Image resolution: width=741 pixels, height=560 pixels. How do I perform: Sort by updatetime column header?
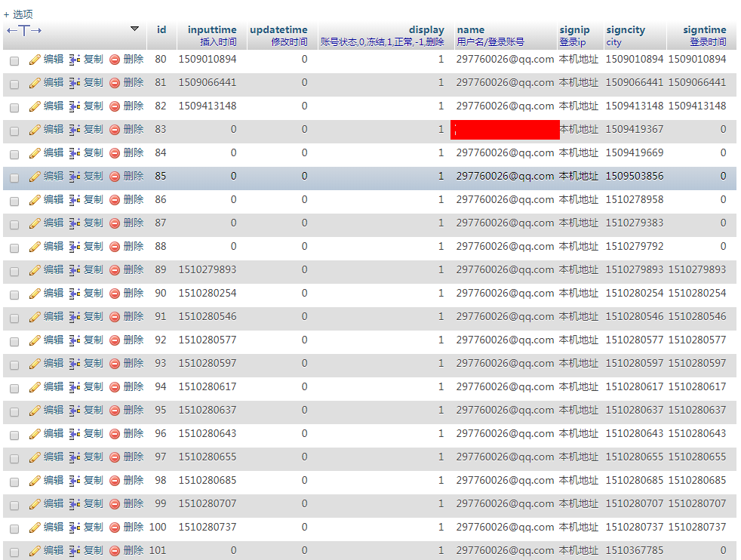pos(279,29)
